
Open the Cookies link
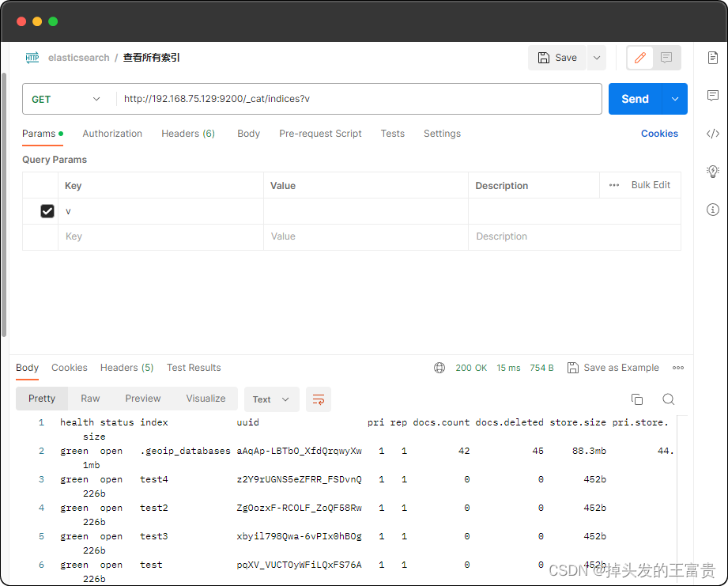[659, 134]
